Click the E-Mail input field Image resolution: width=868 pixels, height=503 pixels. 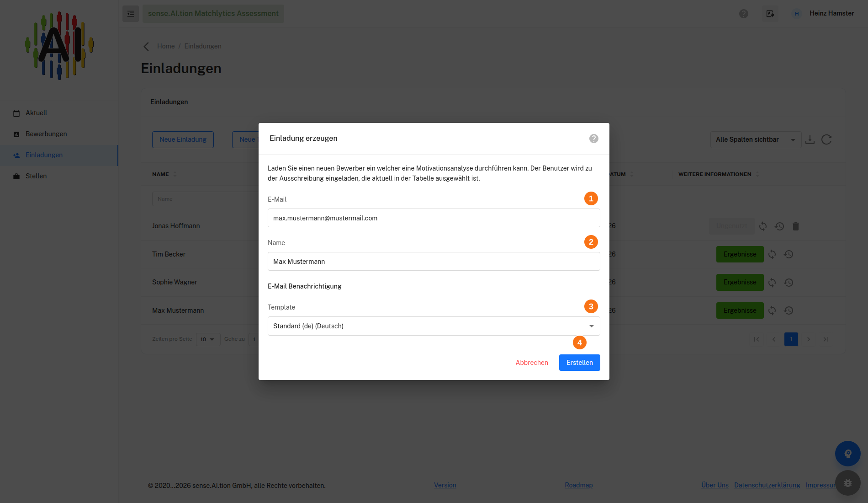(x=434, y=218)
